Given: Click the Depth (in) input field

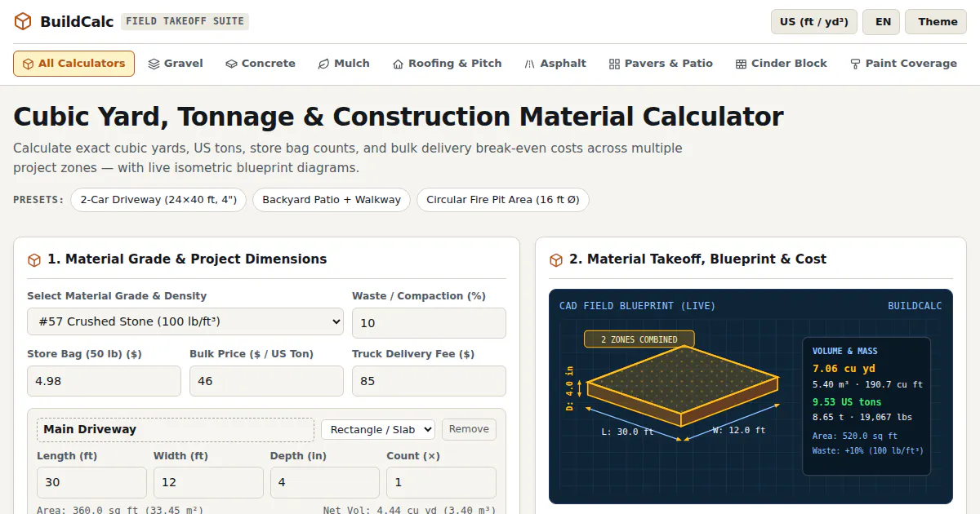Looking at the screenshot, I should [325, 482].
